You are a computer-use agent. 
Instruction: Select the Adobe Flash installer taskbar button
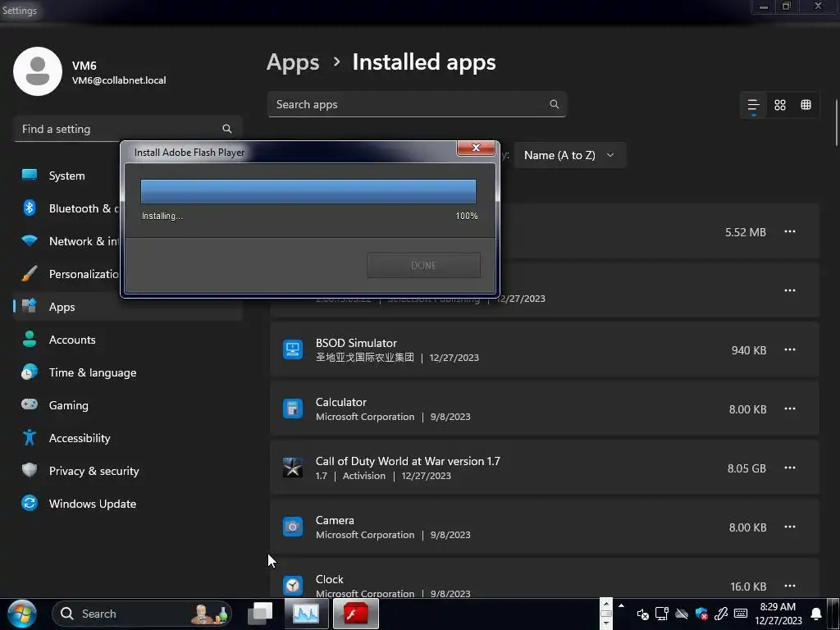point(356,614)
